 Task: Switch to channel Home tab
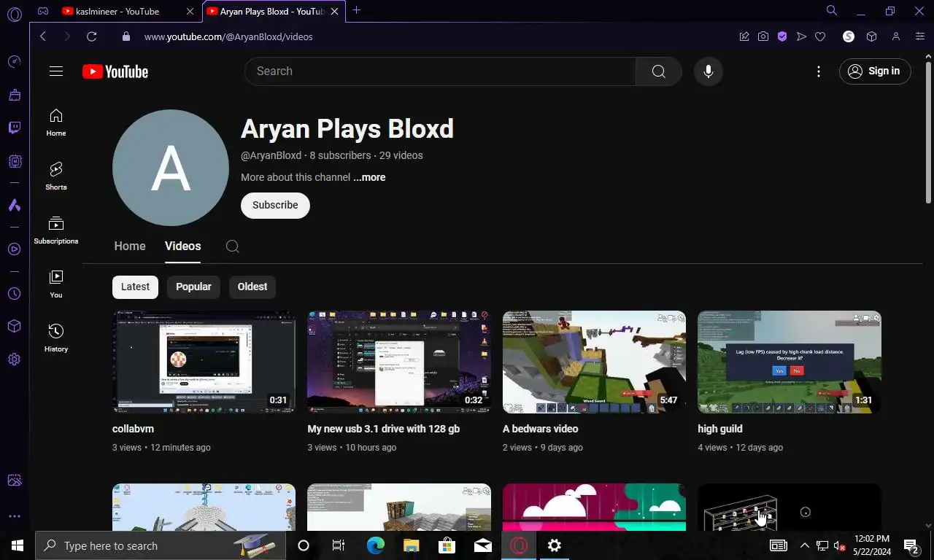pyautogui.click(x=130, y=246)
